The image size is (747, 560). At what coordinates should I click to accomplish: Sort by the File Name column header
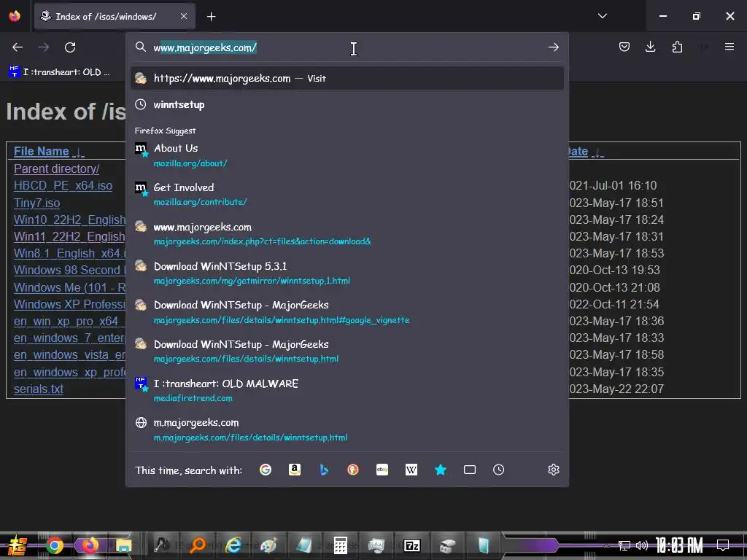[42, 152]
